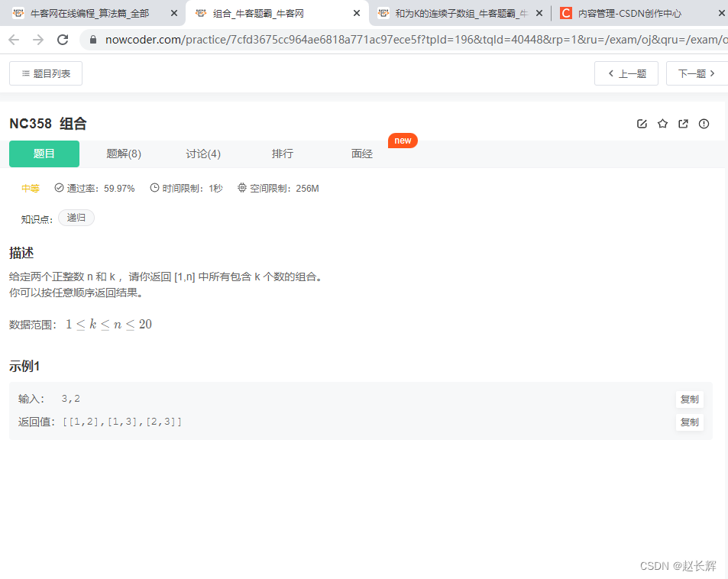Copy the example input 3,2
Screen dimensions: 728x579
point(689,398)
